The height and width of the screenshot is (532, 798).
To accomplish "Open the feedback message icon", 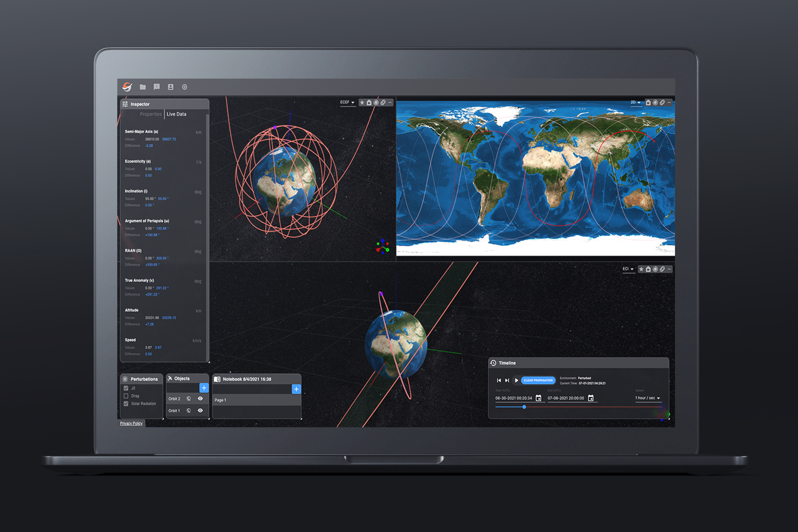I will click(157, 87).
